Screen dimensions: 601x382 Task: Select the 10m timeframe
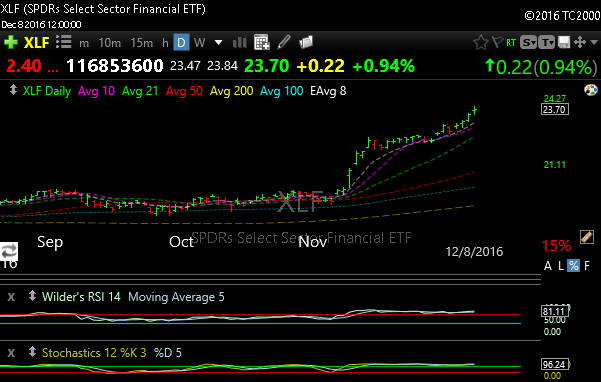click(x=110, y=43)
